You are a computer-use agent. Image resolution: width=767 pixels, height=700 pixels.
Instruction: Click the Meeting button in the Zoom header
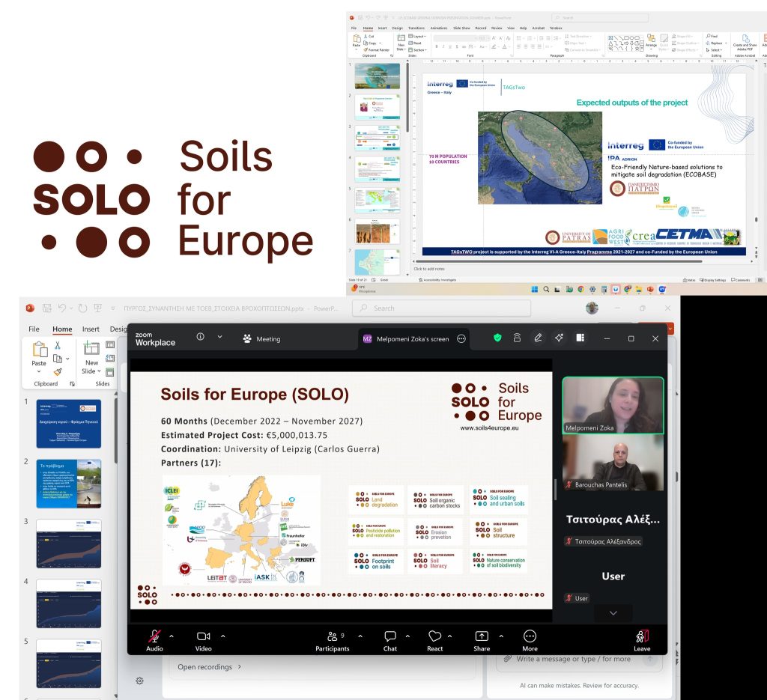tap(261, 338)
